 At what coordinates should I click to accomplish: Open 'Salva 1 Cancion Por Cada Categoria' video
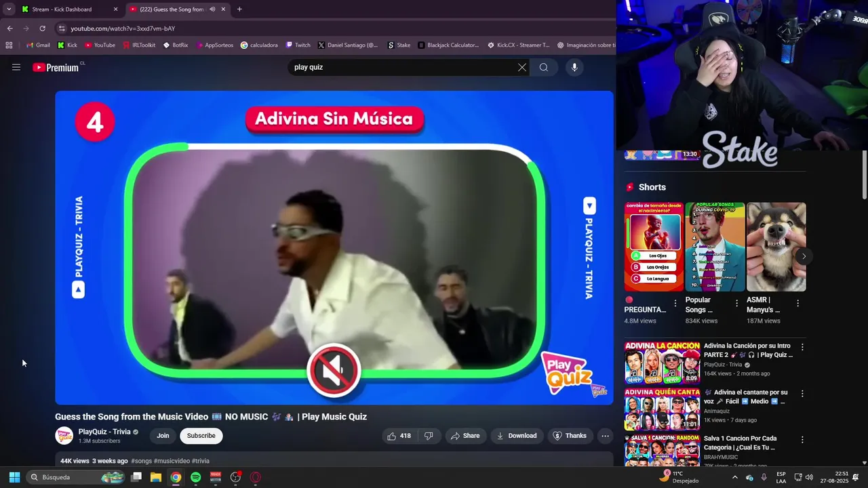pos(662,450)
